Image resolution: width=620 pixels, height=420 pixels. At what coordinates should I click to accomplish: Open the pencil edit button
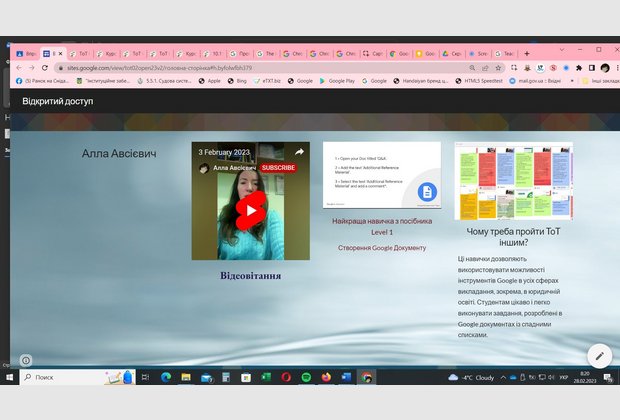(598, 355)
